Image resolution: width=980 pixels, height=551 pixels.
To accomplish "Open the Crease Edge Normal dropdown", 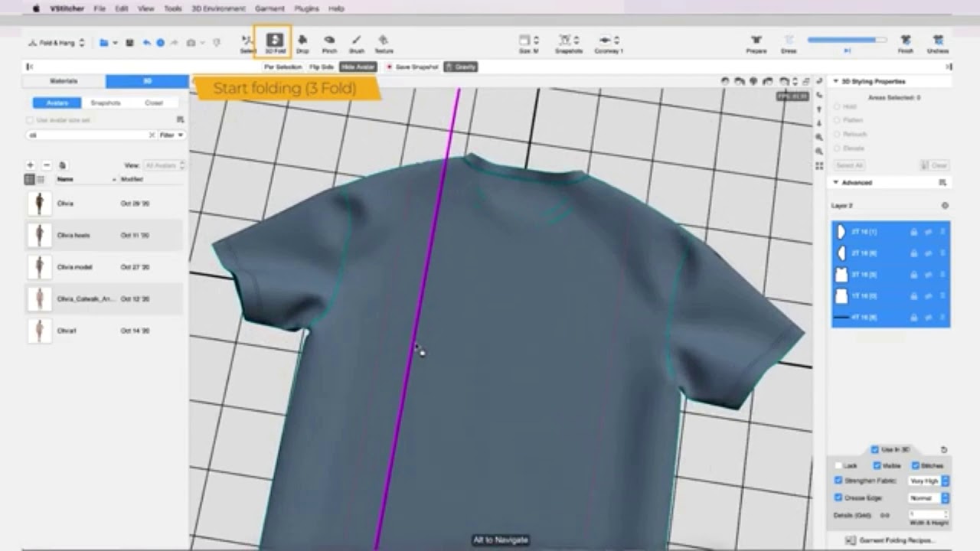I will [929, 498].
